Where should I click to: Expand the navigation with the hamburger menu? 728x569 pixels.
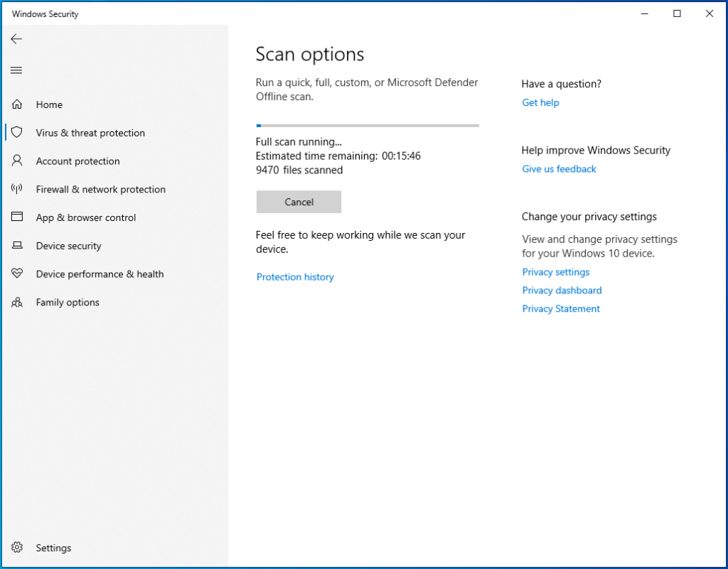pos(16,70)
